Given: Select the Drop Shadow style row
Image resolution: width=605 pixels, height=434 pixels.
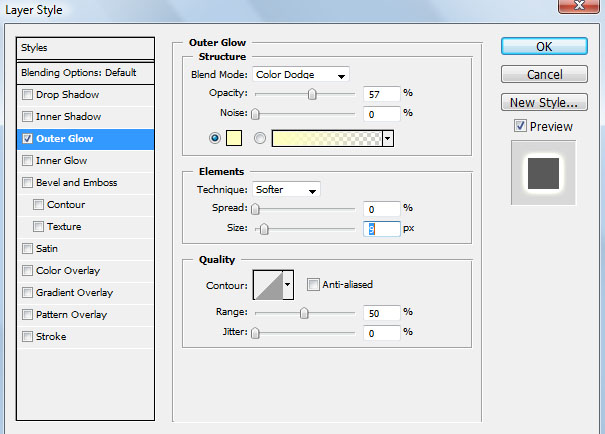Looking at the screenshot, I should [85, 95].
